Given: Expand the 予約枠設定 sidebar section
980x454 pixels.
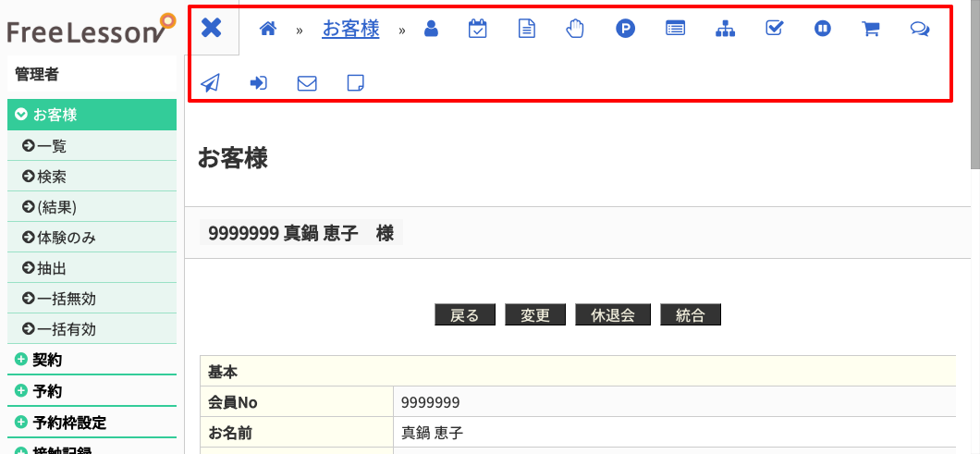Looking at the screenshot, I should 91,423.
